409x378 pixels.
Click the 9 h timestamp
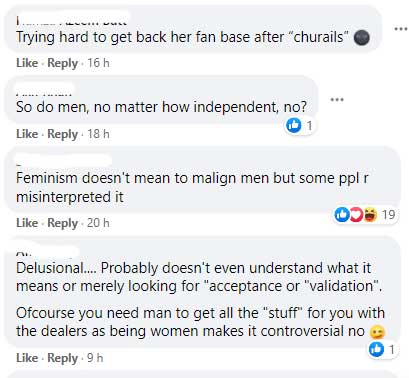(x=95, y=358)
